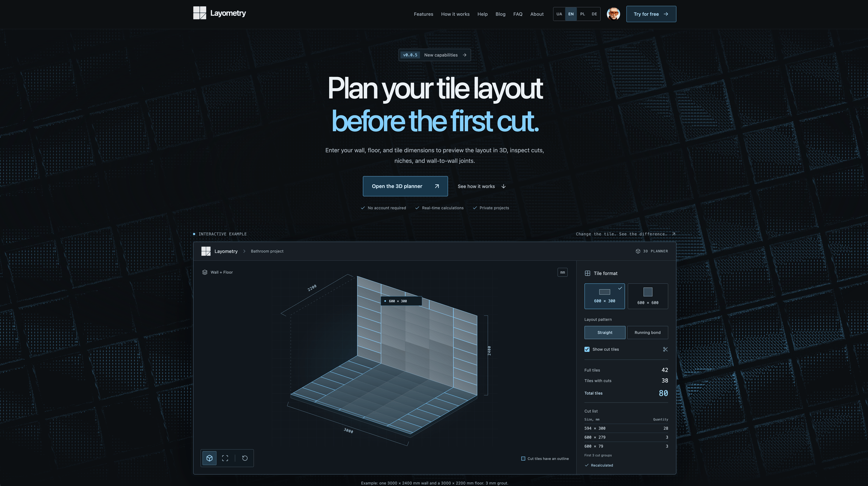Screen dimensions: 868x486
Task: Open the Blog page
Action: pos(500,14)
